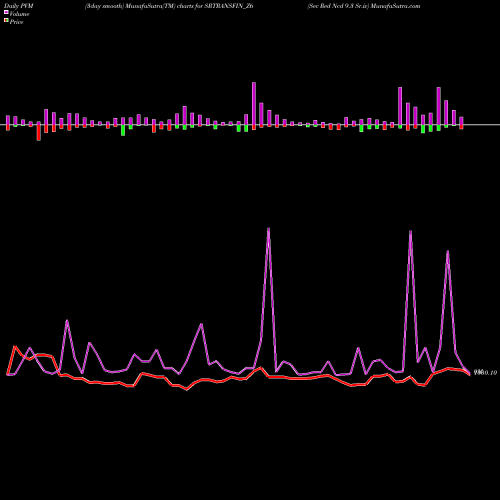Click the price value label at line end
The image size is (500, 500).
[x=485, y=372]
